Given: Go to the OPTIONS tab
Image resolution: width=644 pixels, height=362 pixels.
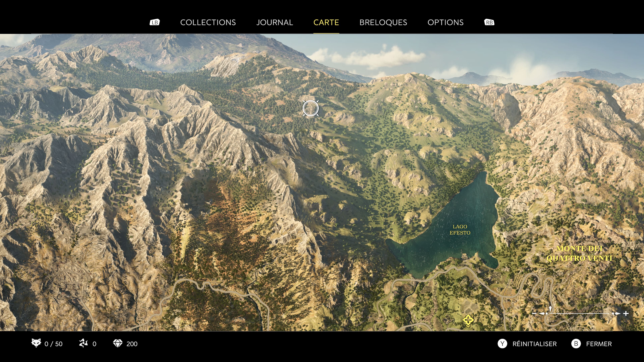Looking at the screenshot, I should pyautogui.click(x=445, y=22).
